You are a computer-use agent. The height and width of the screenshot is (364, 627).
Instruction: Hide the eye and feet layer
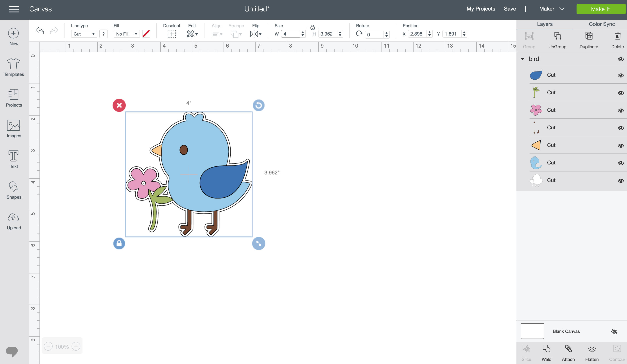tap(621, 128)
